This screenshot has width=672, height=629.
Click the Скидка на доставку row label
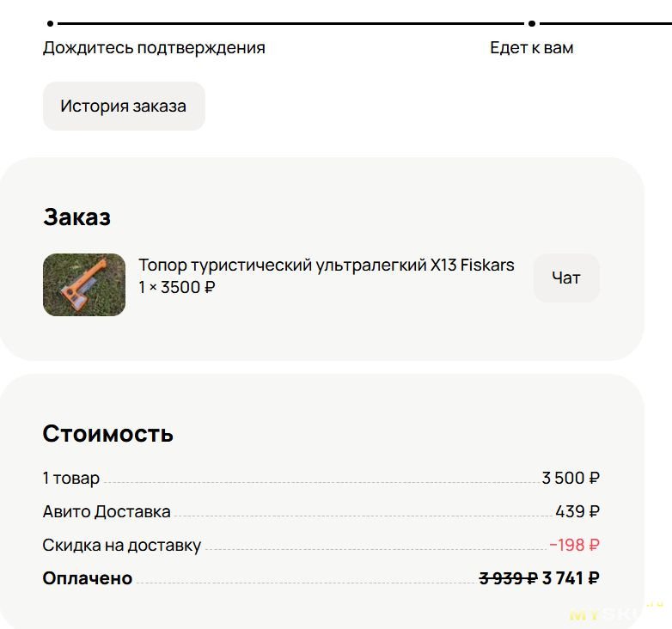121,545
